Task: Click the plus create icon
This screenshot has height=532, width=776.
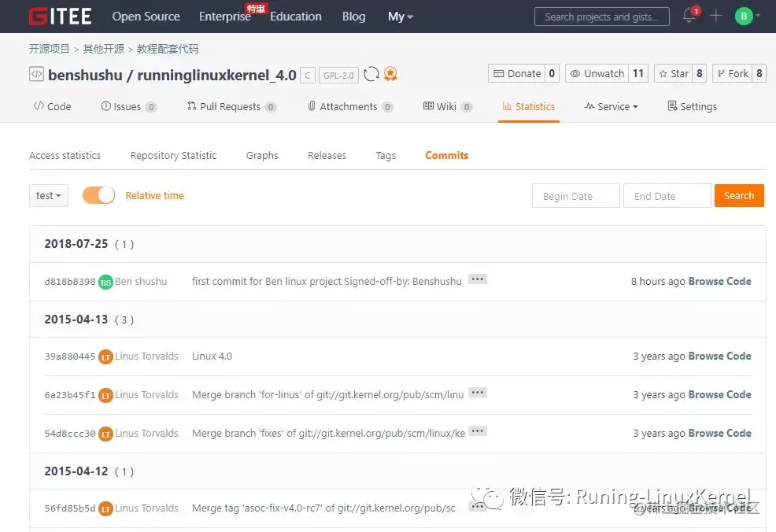Action: tap(715, 16)
